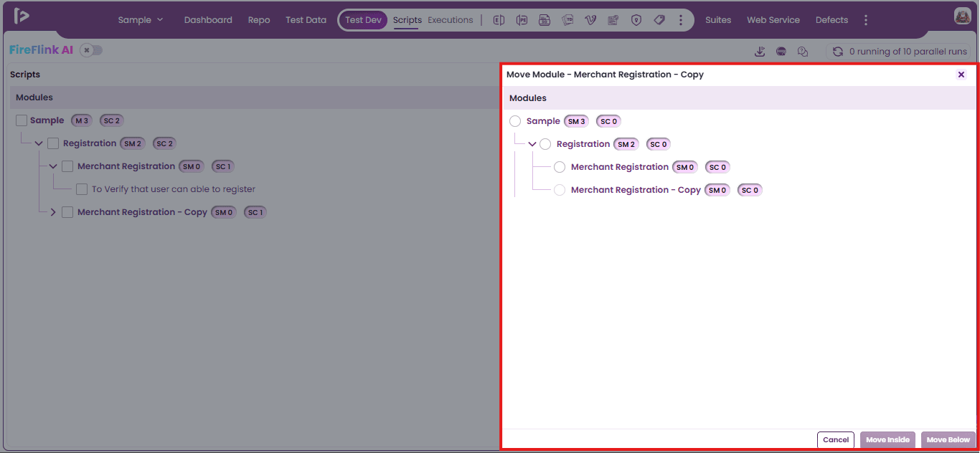980x453 pixels.
Task: Select the Test Dev tab
Action: tap(363, 20)
